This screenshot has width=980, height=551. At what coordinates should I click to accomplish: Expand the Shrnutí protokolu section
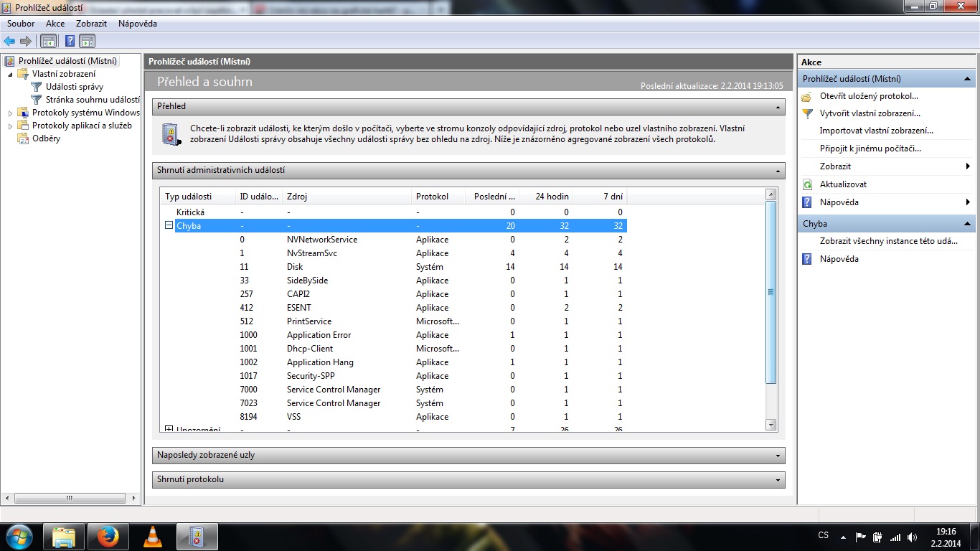pyautogui.click(x=778, y=479)
